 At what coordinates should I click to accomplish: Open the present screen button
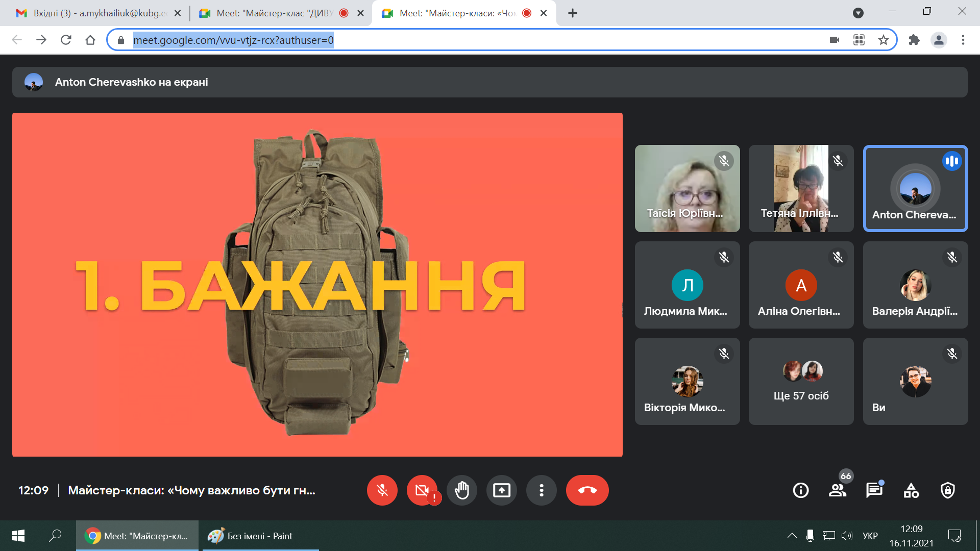(501, 490)
